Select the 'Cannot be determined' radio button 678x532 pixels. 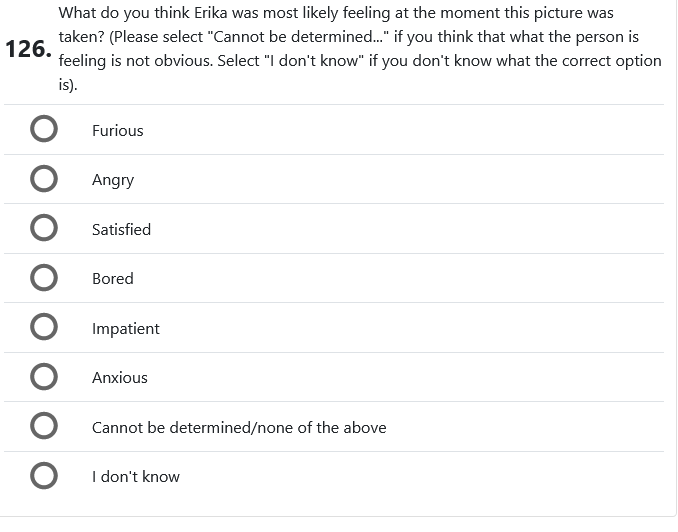[x=43, y=427]
